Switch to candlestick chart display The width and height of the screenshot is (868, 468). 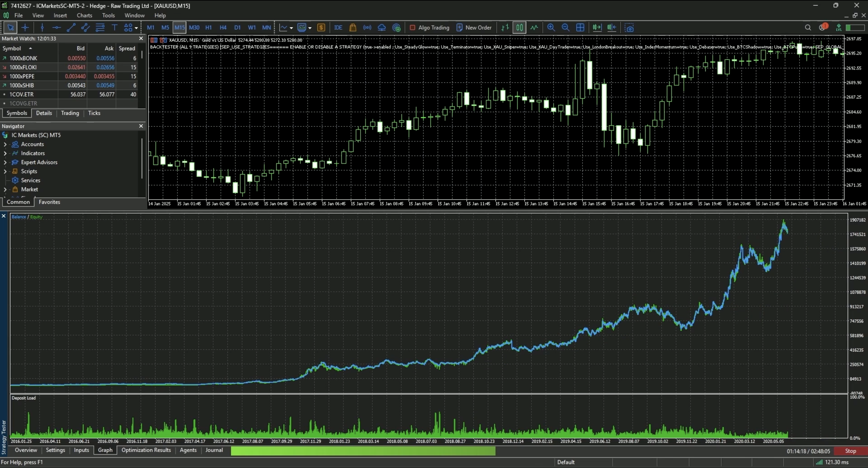click(x=520, y=28)
